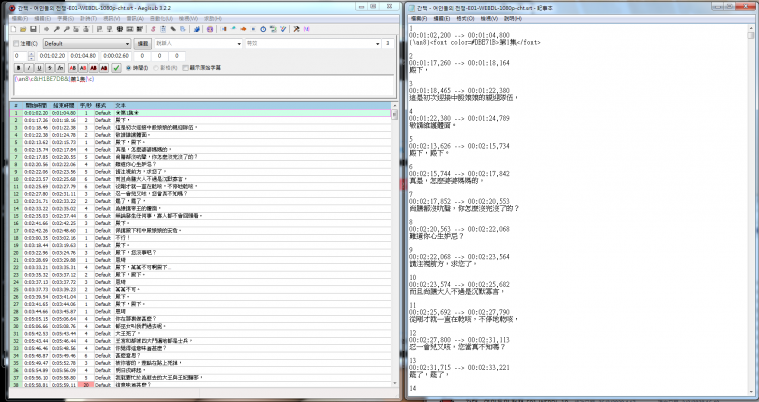Toggle Italic formatting button
This screenshot has height=402, width=759.
pyautogui.click(x=29, y=68)
